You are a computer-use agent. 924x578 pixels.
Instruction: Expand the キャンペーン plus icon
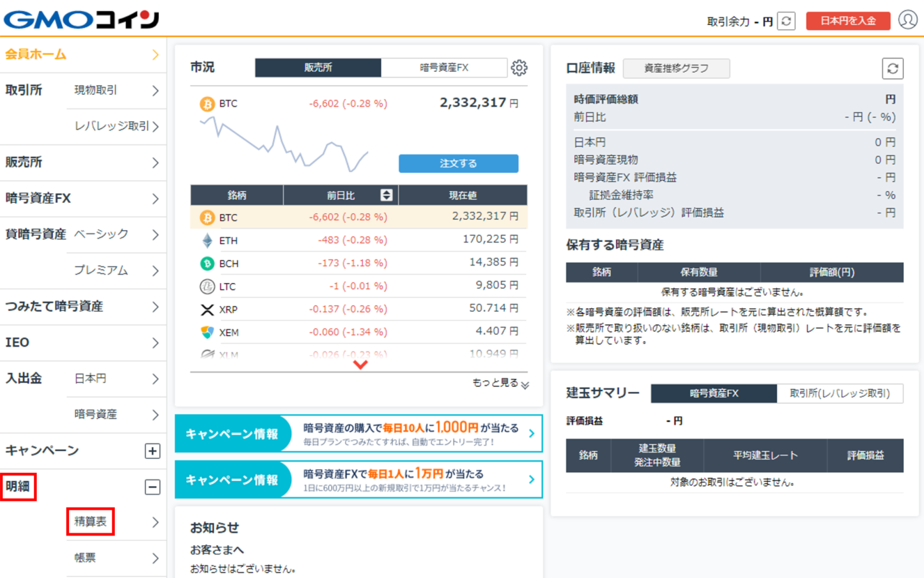pos(153,451)
